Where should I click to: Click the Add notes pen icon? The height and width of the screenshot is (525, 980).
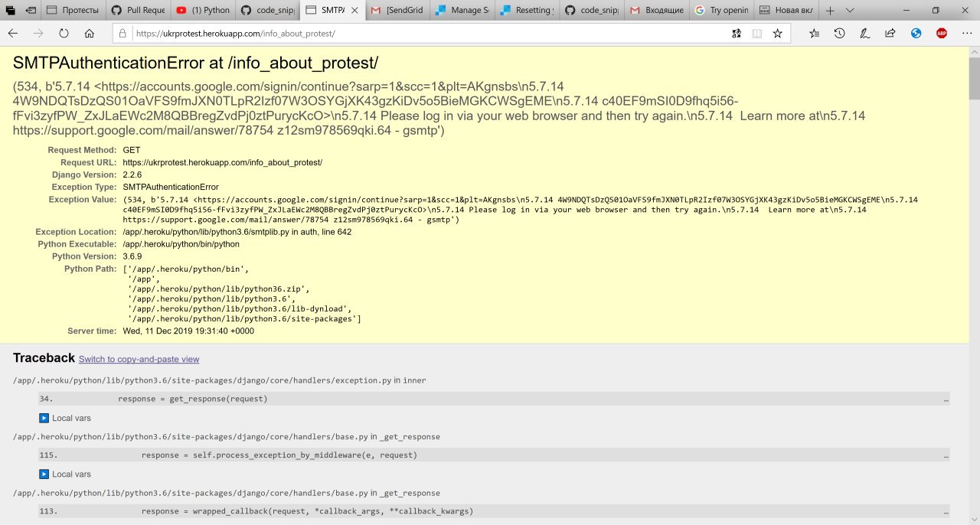pos(865,34)
